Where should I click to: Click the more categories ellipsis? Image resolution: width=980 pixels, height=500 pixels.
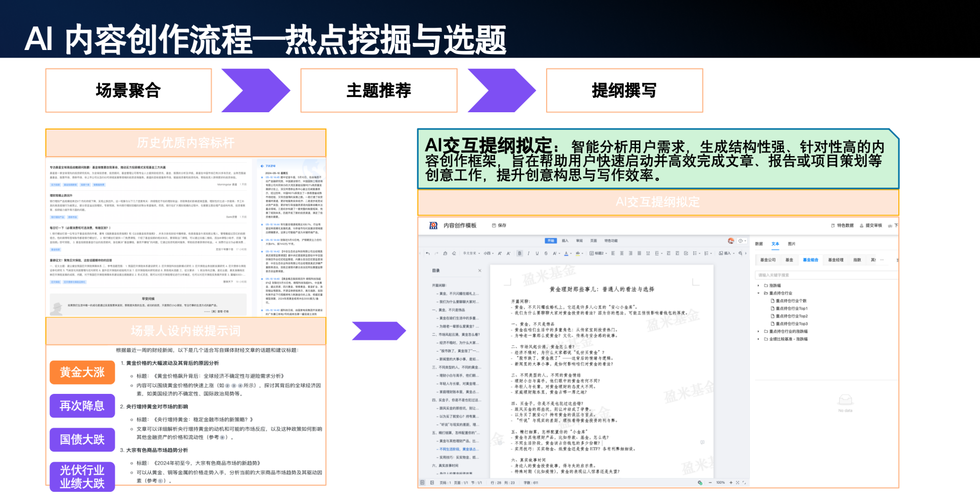[882, 260]
